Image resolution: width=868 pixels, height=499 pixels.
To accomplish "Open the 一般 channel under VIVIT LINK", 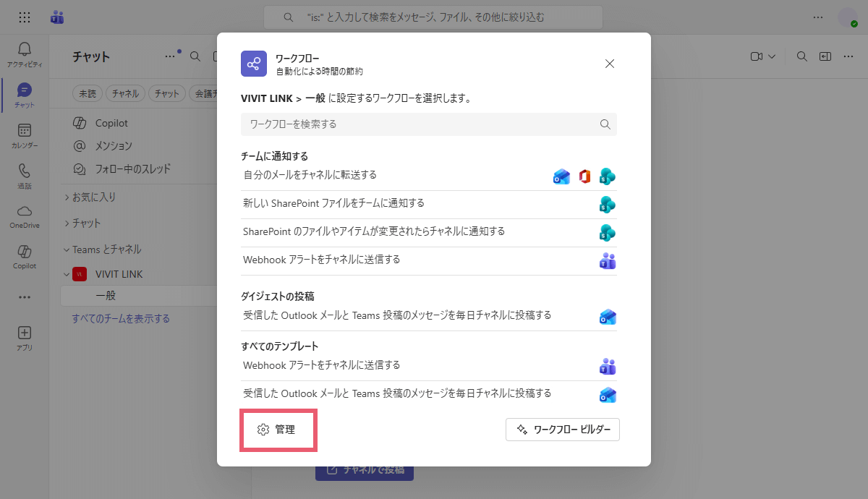I will 106,296.
